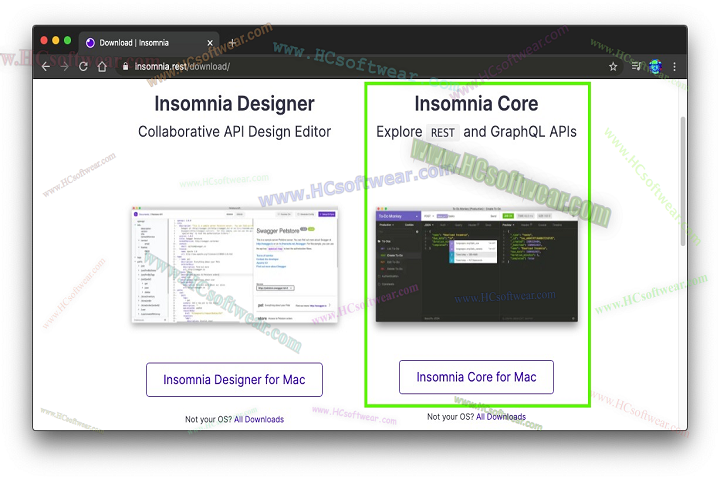Click the site padlock security icon
720x480 pixels.
point(125,67)
